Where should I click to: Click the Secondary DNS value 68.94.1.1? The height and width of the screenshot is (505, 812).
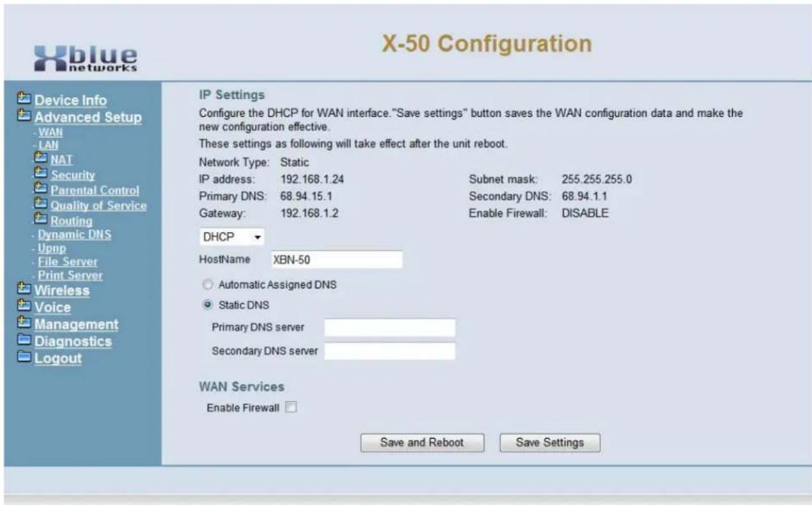(x=585, y=197)
